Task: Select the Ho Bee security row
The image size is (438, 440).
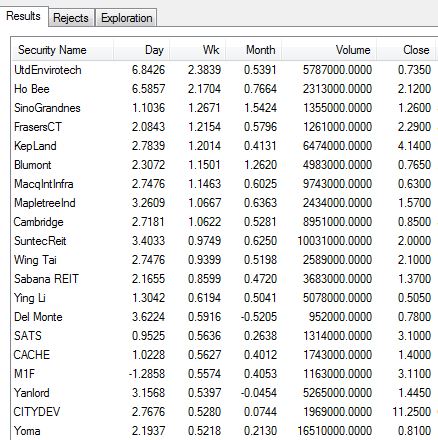Action: [224, 89]
